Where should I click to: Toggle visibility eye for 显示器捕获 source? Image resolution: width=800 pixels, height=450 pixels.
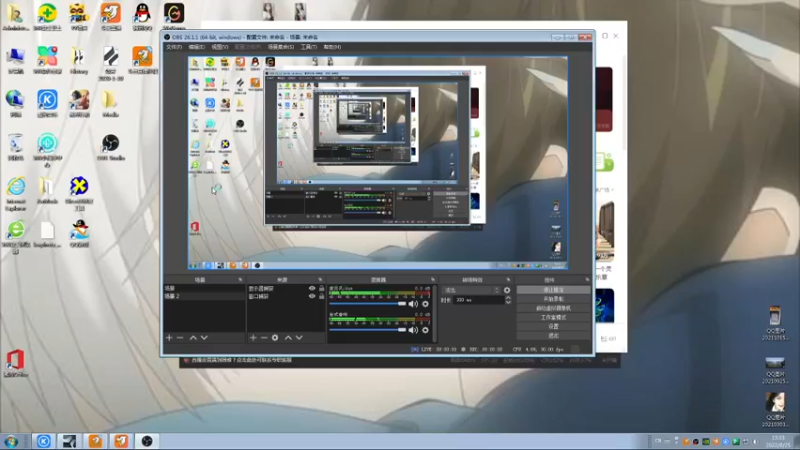(312, 289)
